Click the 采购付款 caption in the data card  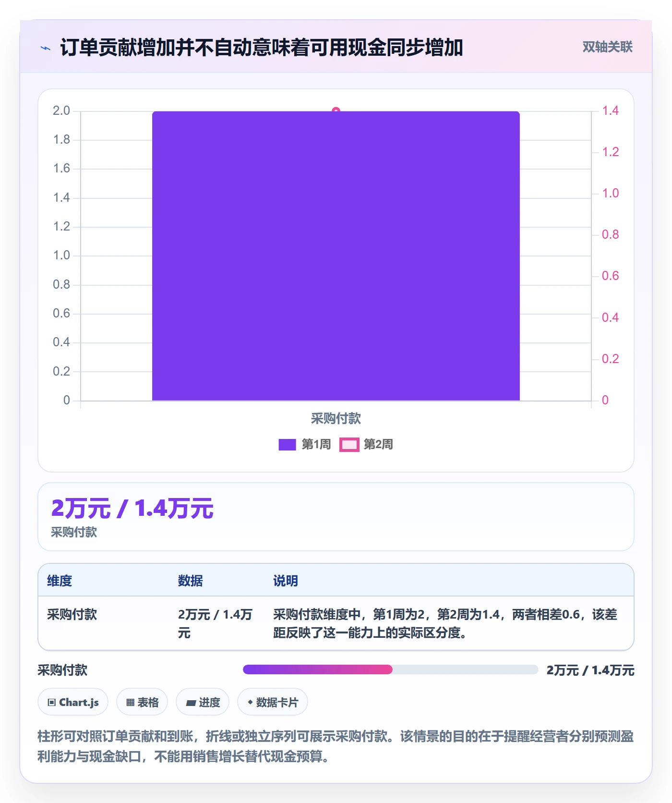point(74,532)
